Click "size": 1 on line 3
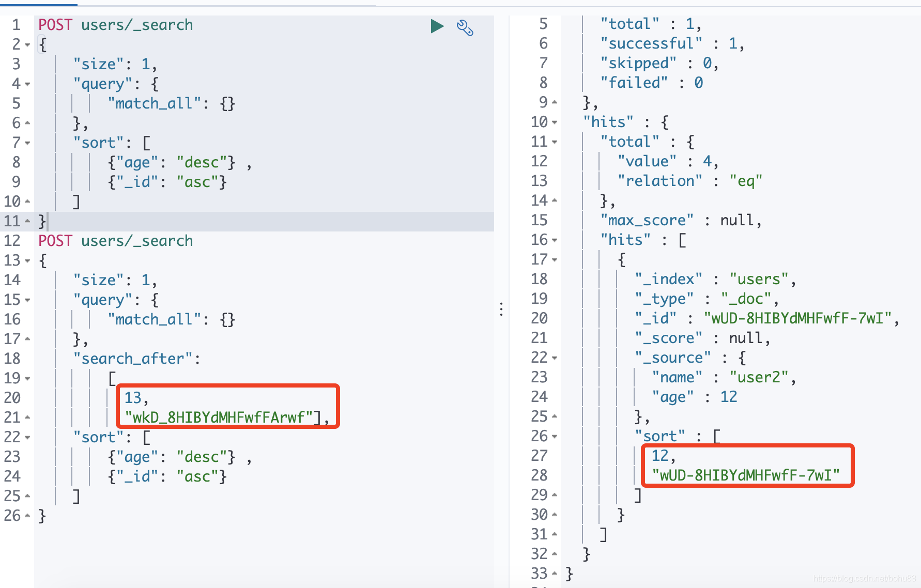Image resolution: width=921 pixels, height=588 pixels. pyautogui.click(x=112, y=64)
